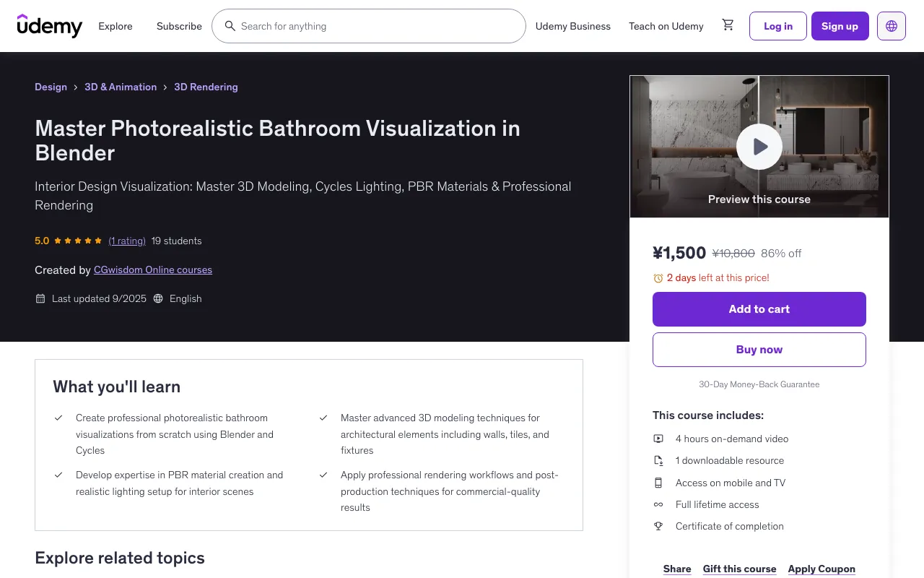This screenshot has height=578, width=924.
Task: Click the (1 rating) link
Action: pos(127,241)
